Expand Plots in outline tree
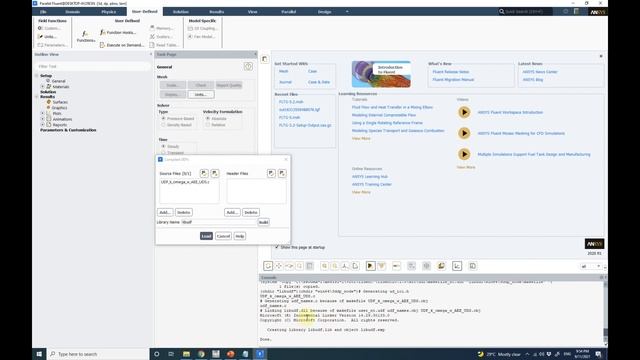The image size is (640, 360). click(x=42, y=113)
